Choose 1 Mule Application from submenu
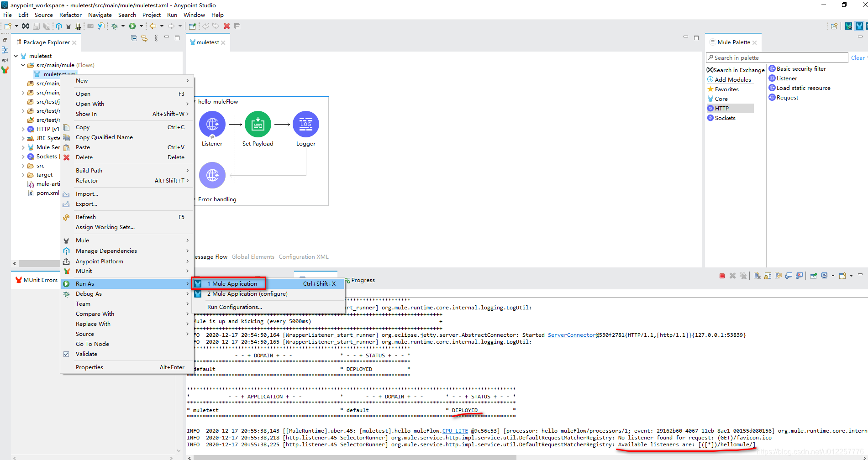 pyautogui.click(x=268, y=284)
